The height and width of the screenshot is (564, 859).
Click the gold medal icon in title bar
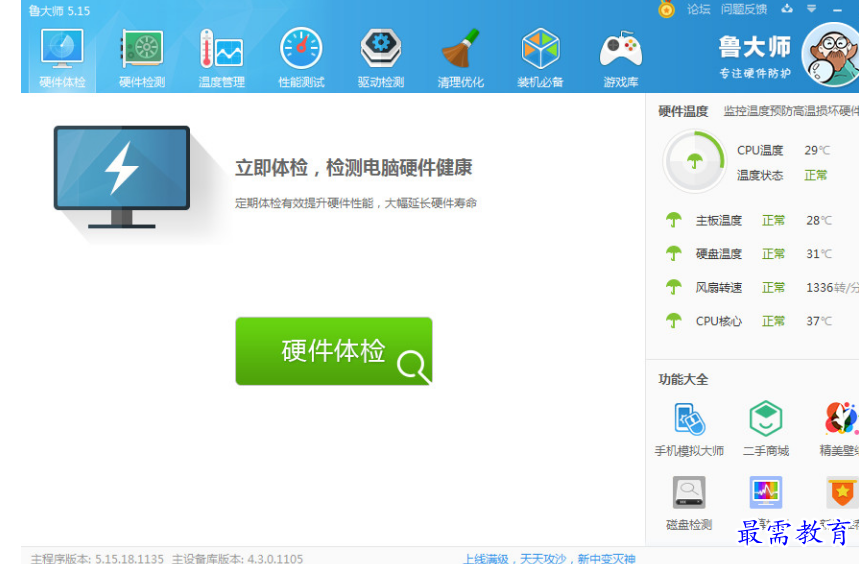point(666,9)
